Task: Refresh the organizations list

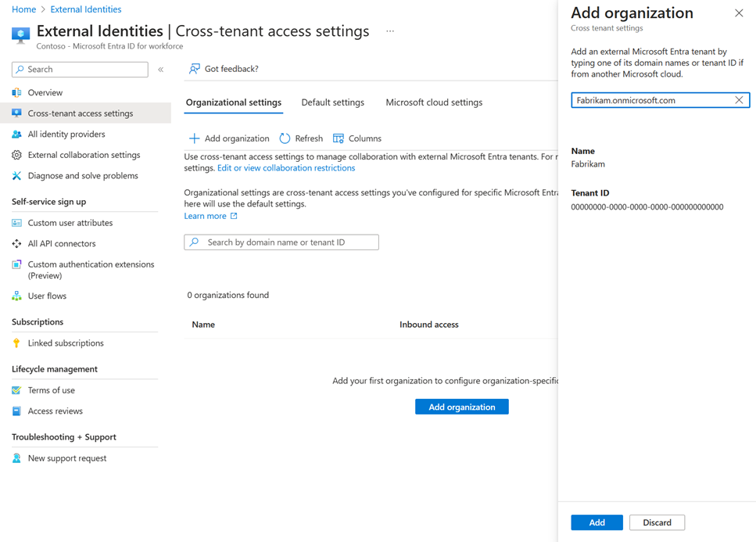Action: [300, 138]
